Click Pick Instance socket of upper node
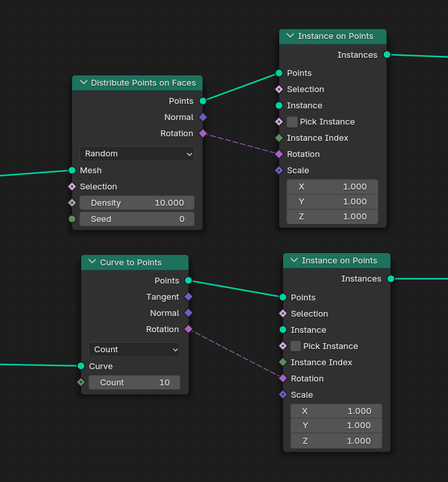448x482 pixels. 279,122
